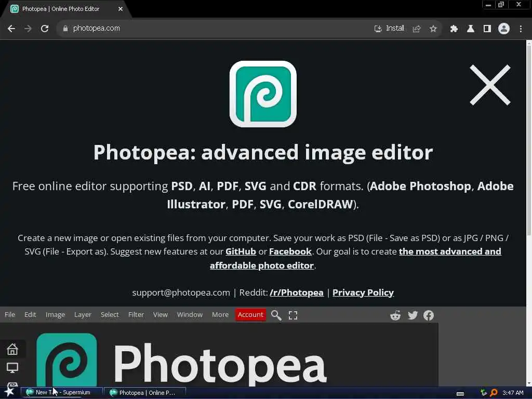Open Photopea File menu
Image resolution: width=532 pixels, height=399 pixels.
10,314
